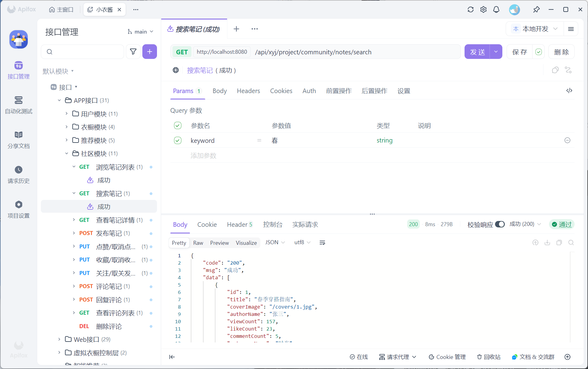Toggle the select-all parameters checkbox

(x=178, y=125)
